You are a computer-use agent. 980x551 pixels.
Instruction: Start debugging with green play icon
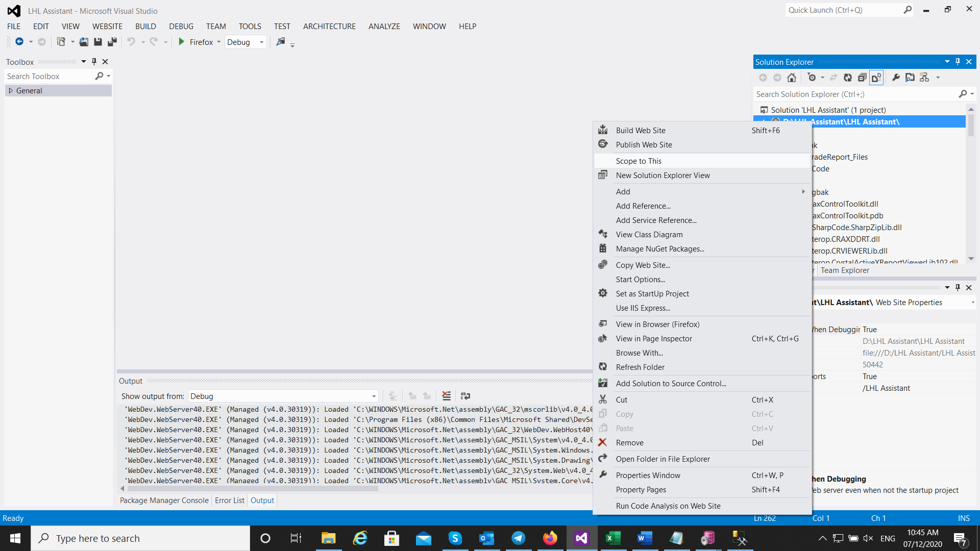[x=181, y=42]
